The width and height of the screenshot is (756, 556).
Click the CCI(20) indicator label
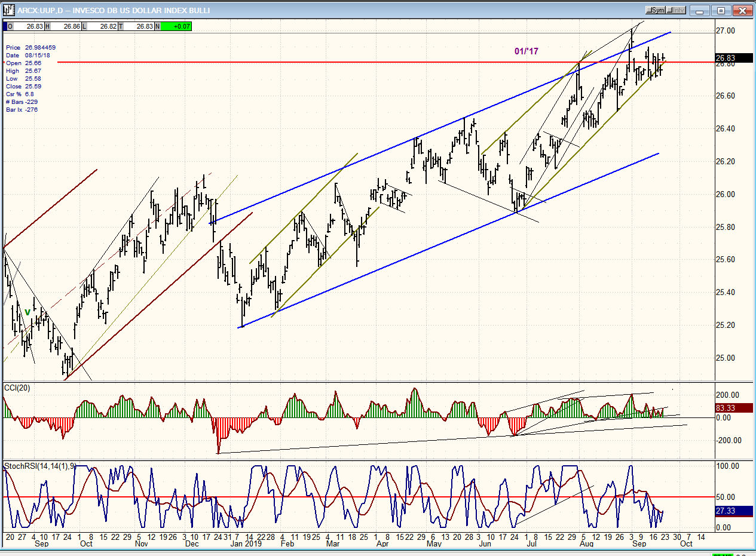17,388
